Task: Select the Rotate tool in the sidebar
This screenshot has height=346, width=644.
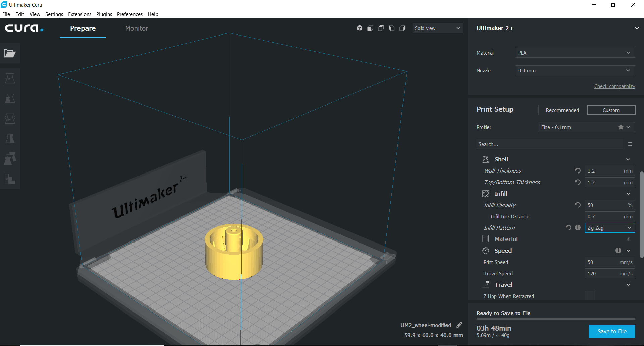Action: 10,119
